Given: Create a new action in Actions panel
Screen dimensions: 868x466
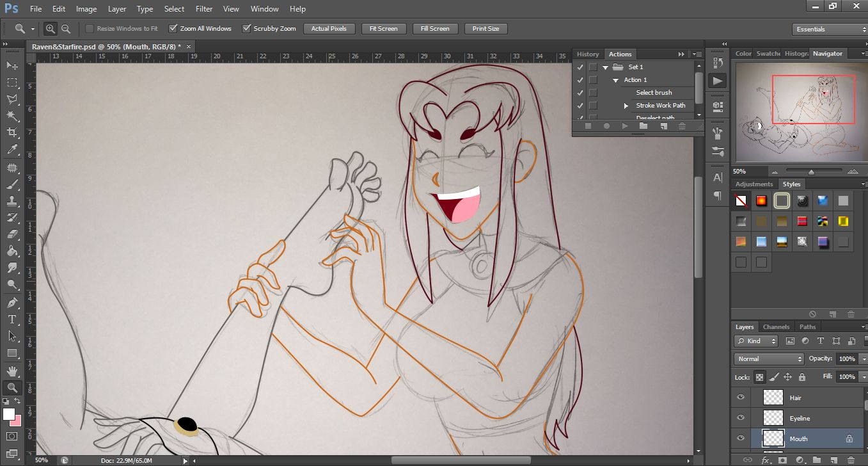Looking at the screenshot, I should [663, 126].
